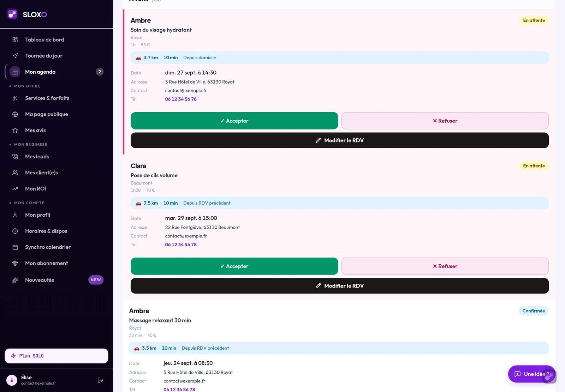
Task: Click the trend chart icon for Mon ROI
Action: coord(15,189)
